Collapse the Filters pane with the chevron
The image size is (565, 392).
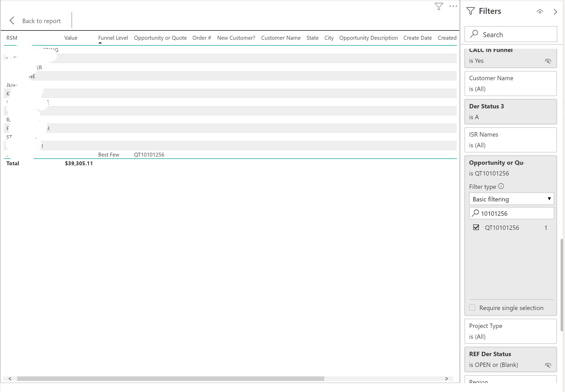coord(555,12)
